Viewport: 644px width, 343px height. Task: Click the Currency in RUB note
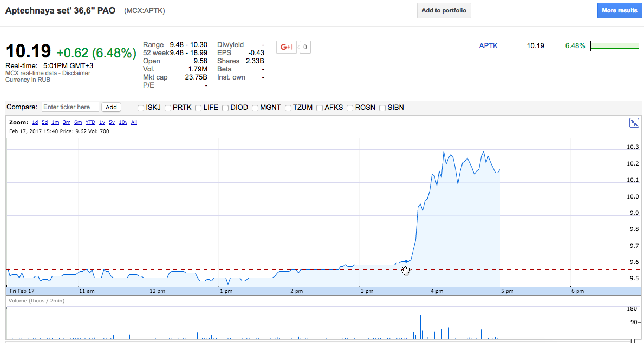click(x=28, y=80)
